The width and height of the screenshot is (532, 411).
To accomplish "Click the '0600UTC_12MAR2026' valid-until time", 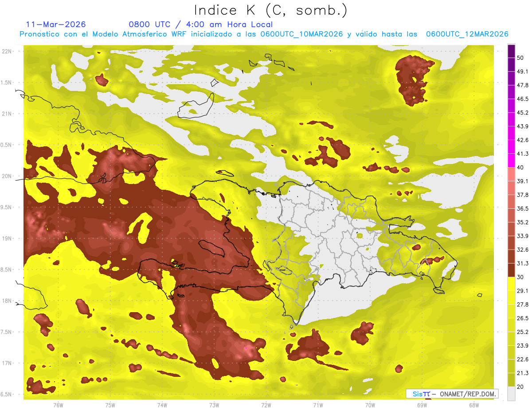I will click(467, 34).
